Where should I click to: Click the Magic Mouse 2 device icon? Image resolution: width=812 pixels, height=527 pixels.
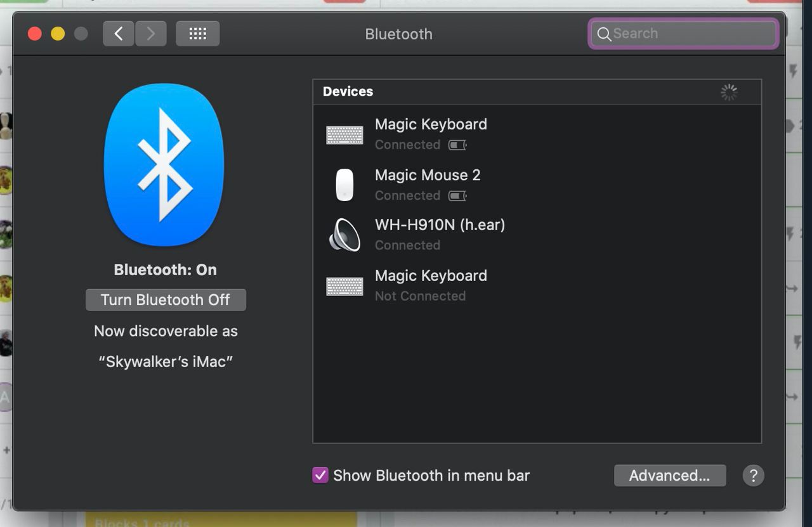click(344, 185)
